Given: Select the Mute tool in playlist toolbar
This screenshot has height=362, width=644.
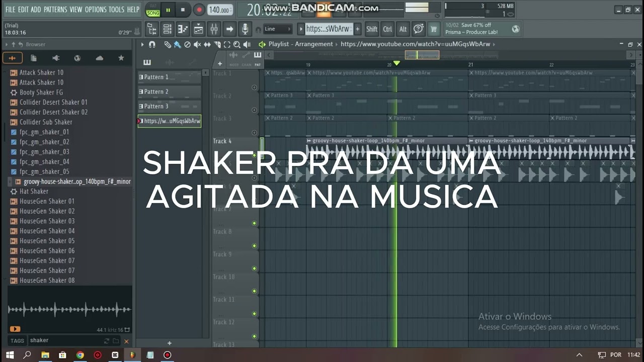Looking at the screenshot, I should point(197,44).
